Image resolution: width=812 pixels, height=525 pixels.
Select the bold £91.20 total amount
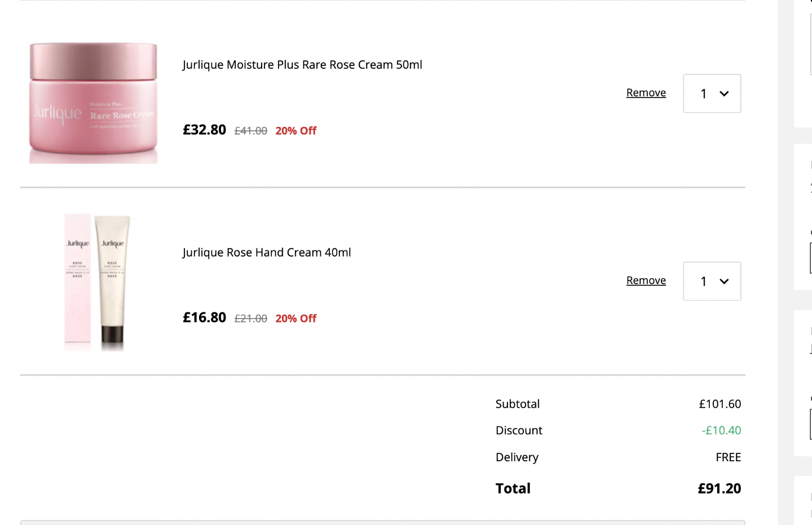[x=720, y=488]
